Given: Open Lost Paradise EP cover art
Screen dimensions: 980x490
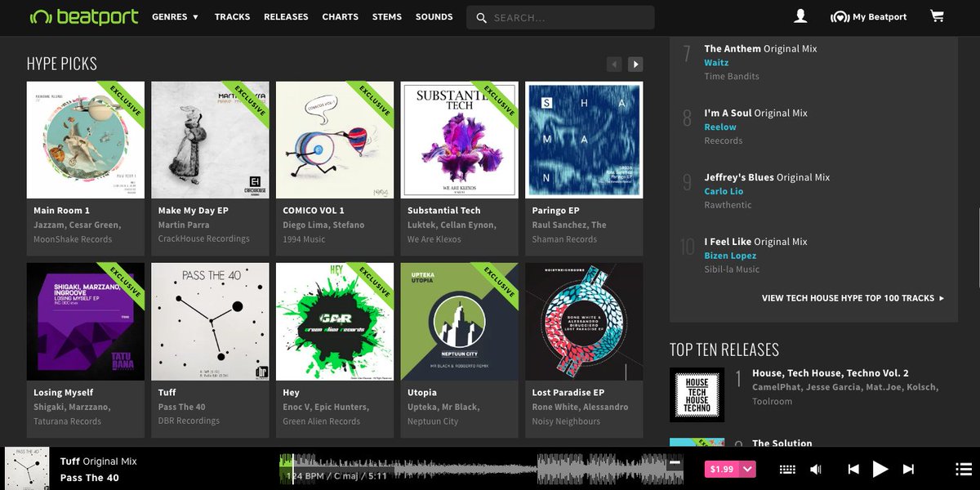Looking at the screenshot, I should click(584, 322).
